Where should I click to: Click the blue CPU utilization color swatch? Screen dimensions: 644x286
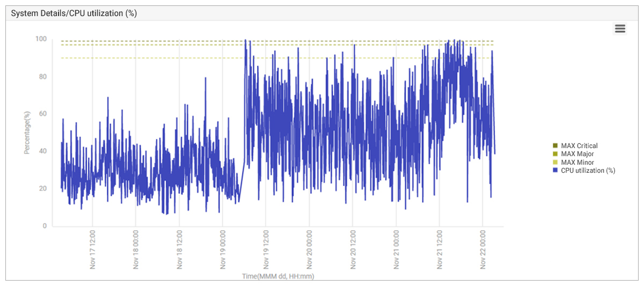point(555,171)
